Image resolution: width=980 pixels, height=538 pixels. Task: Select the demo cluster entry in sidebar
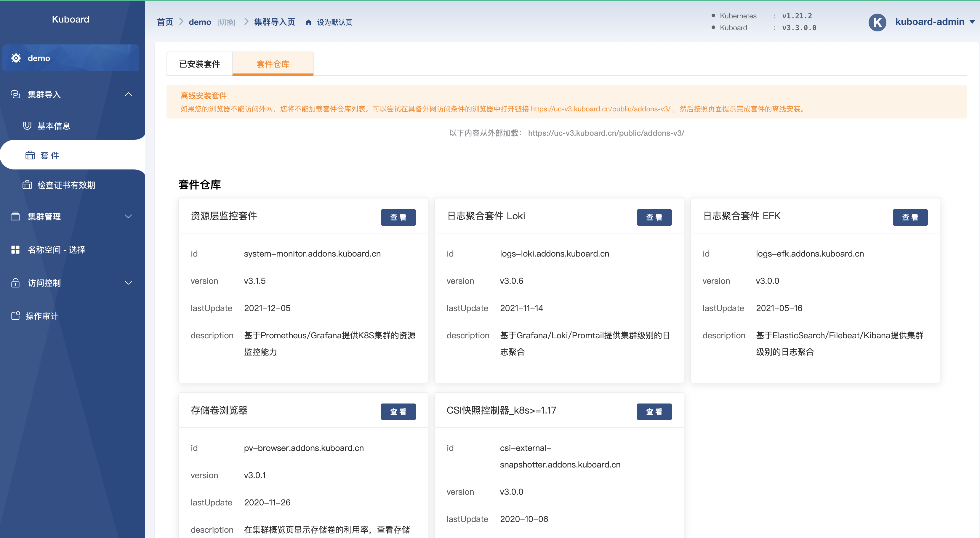[x=71, y=58]
